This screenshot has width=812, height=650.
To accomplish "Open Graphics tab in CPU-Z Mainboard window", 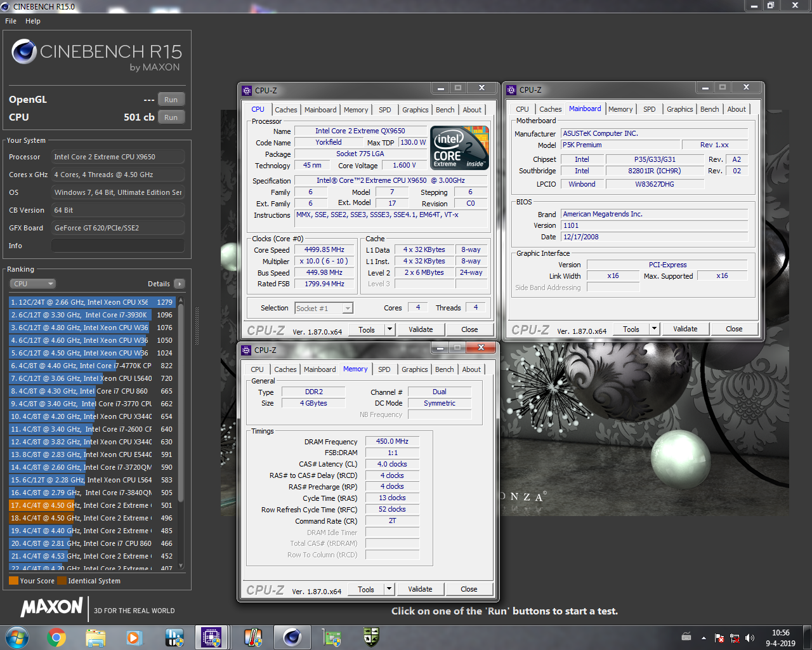I will pos(680,109).
